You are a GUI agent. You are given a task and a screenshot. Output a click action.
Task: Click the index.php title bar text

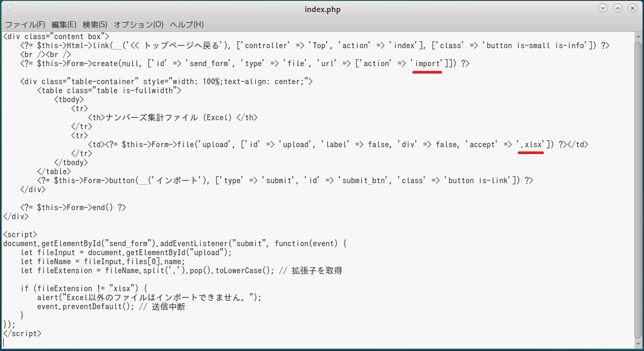tap(322, 10)
